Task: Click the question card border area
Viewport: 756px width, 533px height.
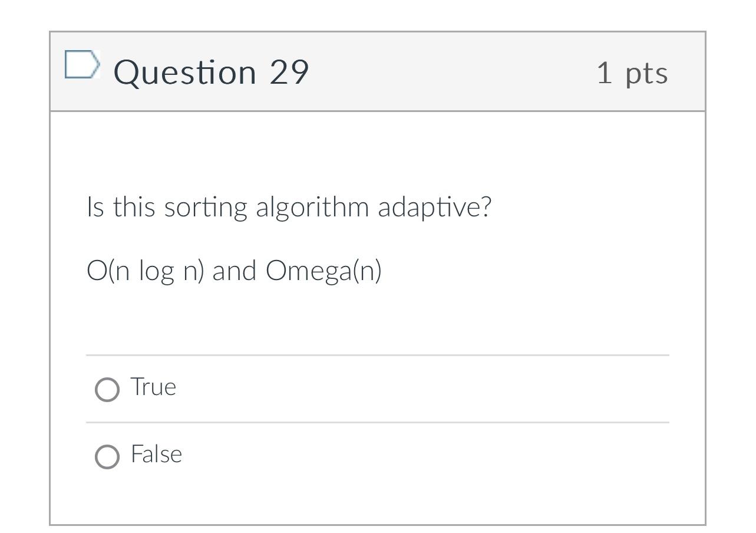Action: pos(52,265)
